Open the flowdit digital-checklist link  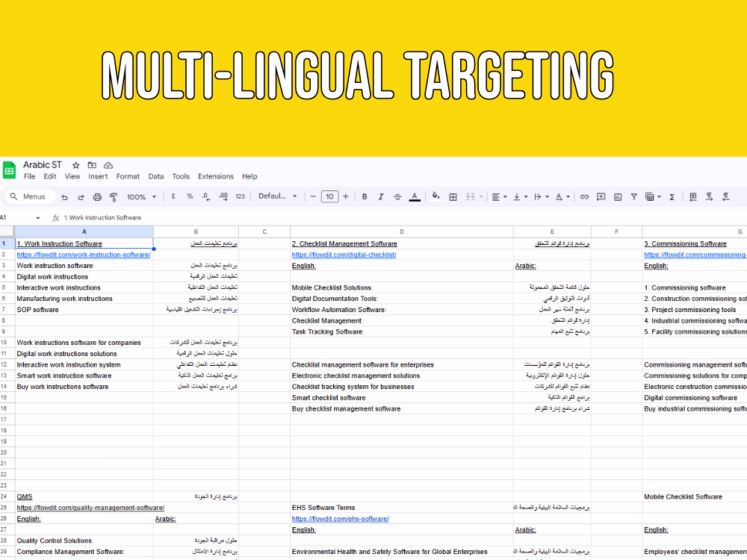tap(344, 255)
